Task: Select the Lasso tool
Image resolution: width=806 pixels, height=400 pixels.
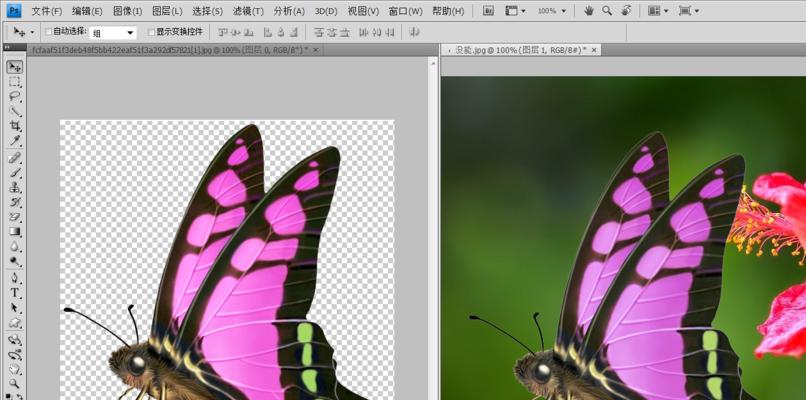Action: point(15,96)
